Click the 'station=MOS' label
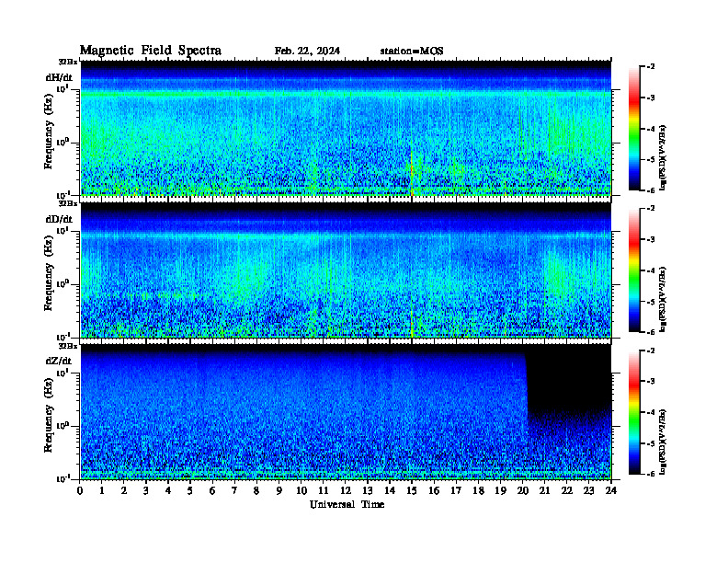The image size is (728, 563). pos(412,51)
